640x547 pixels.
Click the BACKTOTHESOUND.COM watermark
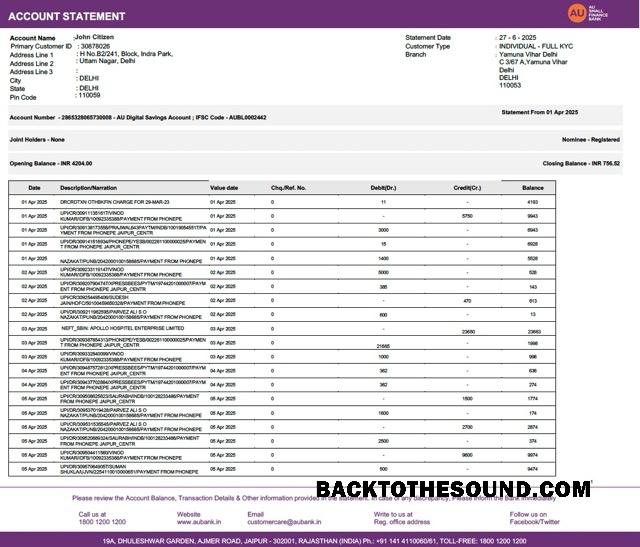click(x=453, y=489)
